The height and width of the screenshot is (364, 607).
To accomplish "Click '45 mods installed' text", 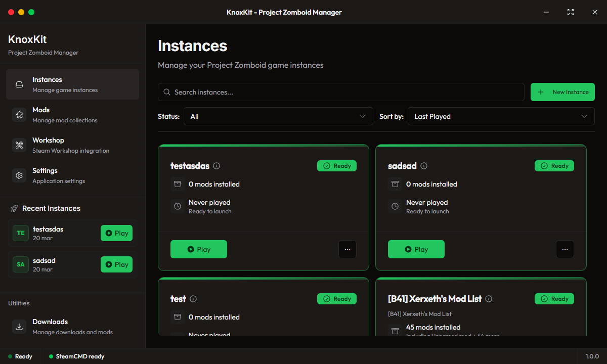I will [x=433, y=327].
